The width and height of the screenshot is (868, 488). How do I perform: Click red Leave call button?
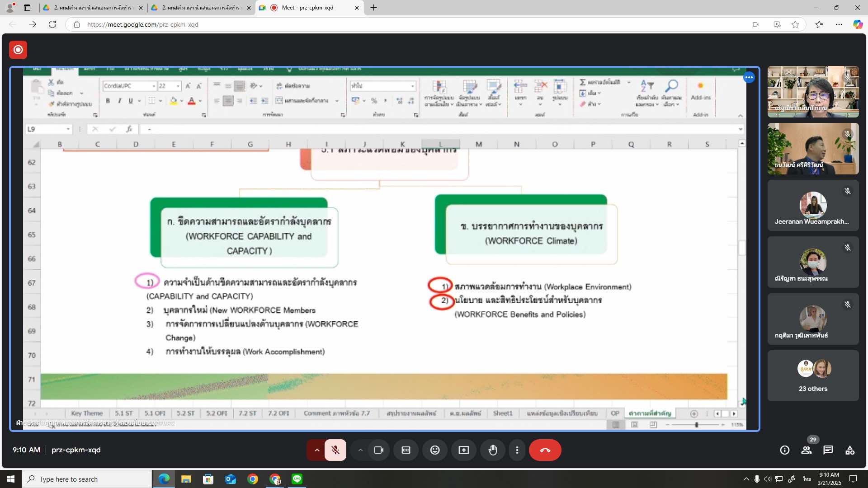click(x=545, y=450)
